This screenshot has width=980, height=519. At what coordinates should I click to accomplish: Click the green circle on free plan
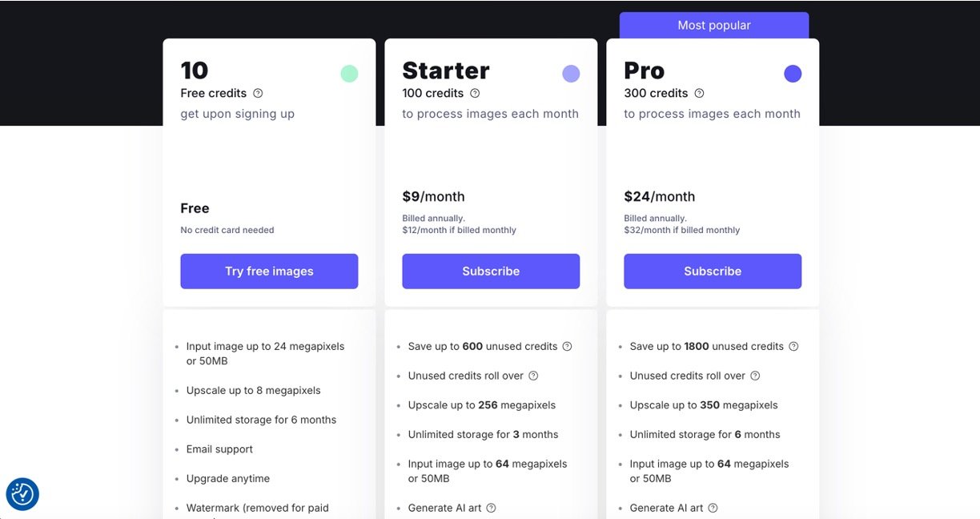tap(349, 74)
